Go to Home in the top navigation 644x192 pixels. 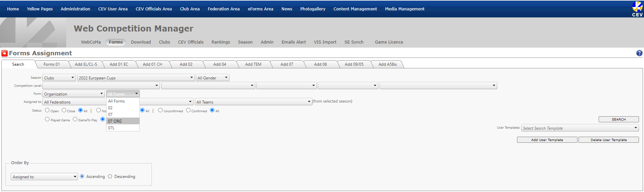click(x=13, y=9)
